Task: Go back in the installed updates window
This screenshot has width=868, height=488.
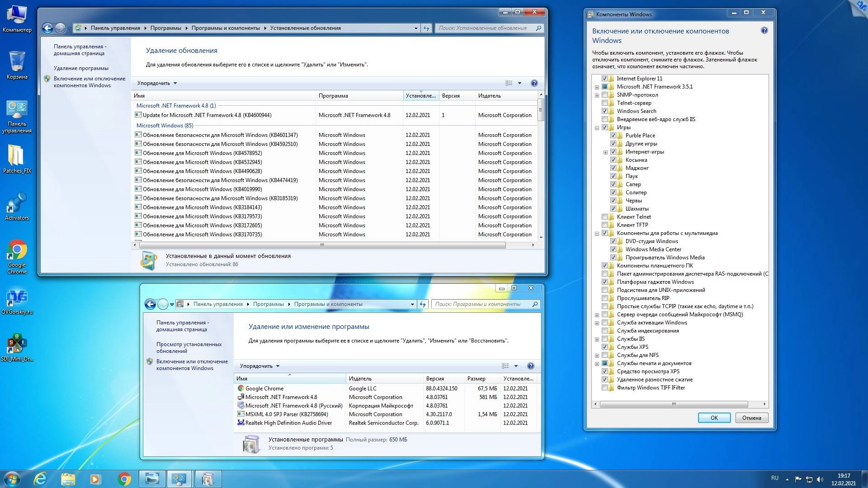Action: pos(48,28)
